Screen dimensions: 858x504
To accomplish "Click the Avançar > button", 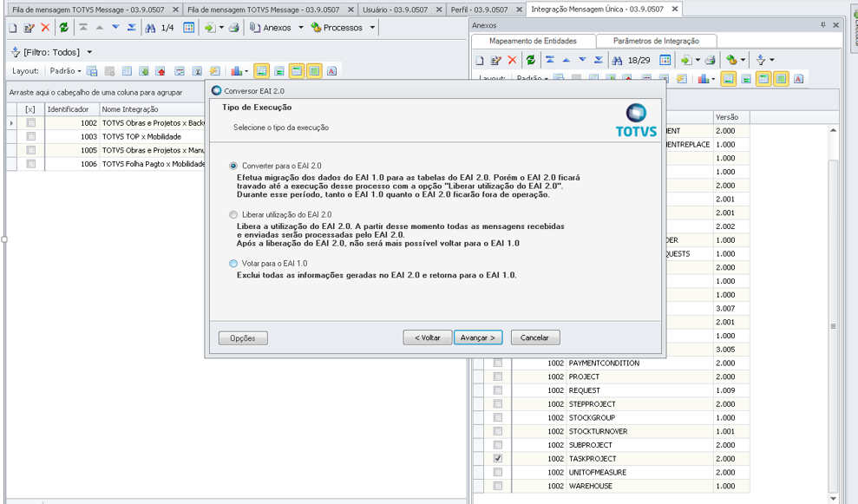I will tap(478, 337).
